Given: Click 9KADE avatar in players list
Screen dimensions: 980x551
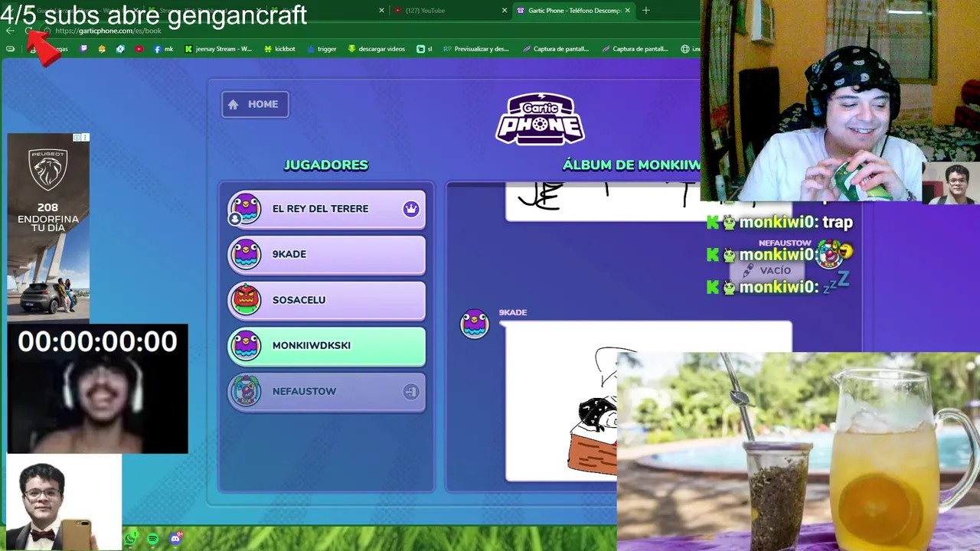Looking at the screenshot, I should click(246, 254).
